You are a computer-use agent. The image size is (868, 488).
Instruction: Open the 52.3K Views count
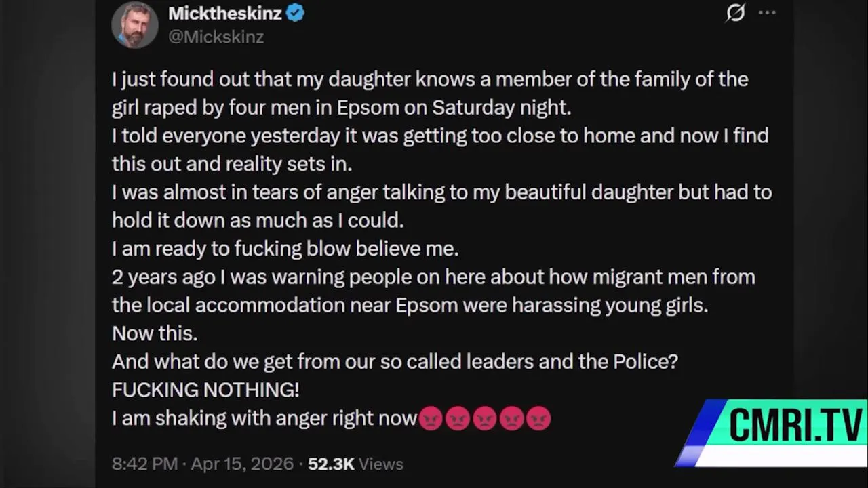click(x=355, y=464)
